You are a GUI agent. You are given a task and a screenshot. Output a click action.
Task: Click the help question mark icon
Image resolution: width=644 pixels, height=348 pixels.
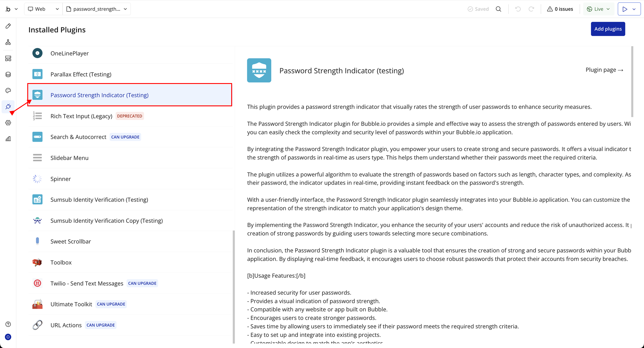[8, 324]
